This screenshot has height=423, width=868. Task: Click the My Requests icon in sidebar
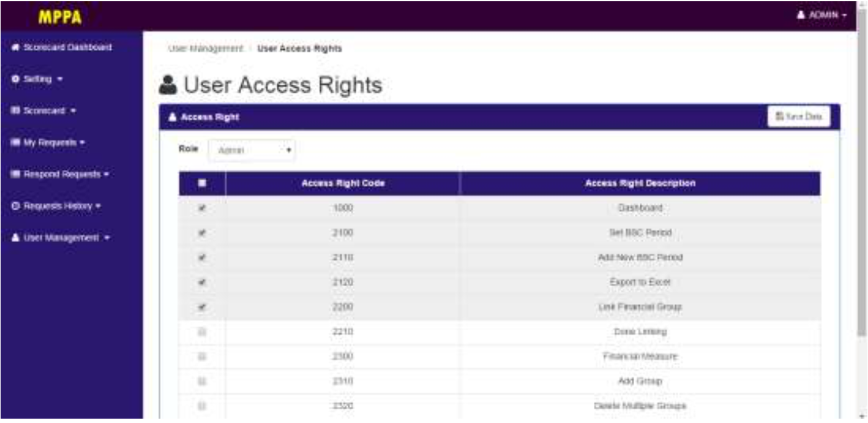click(16, 143)
